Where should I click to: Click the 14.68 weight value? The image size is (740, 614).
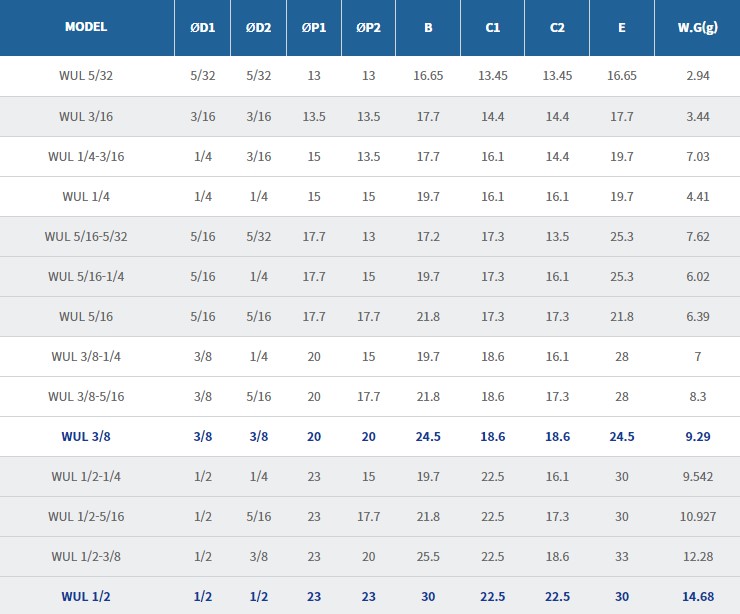697,596
